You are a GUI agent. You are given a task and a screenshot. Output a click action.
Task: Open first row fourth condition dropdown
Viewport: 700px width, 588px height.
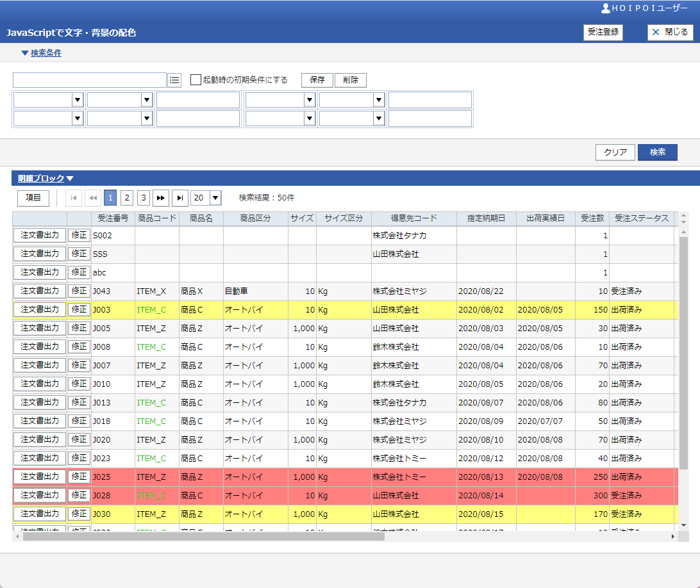310,100
